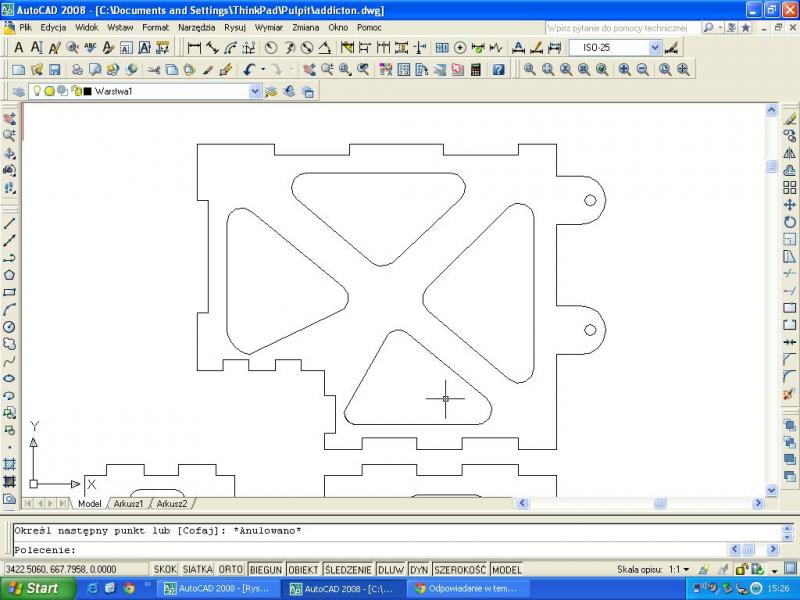The height and width of the screenshot is (600, 800).
Task: Select the Linear dimension tool
Action: [194, 48]
